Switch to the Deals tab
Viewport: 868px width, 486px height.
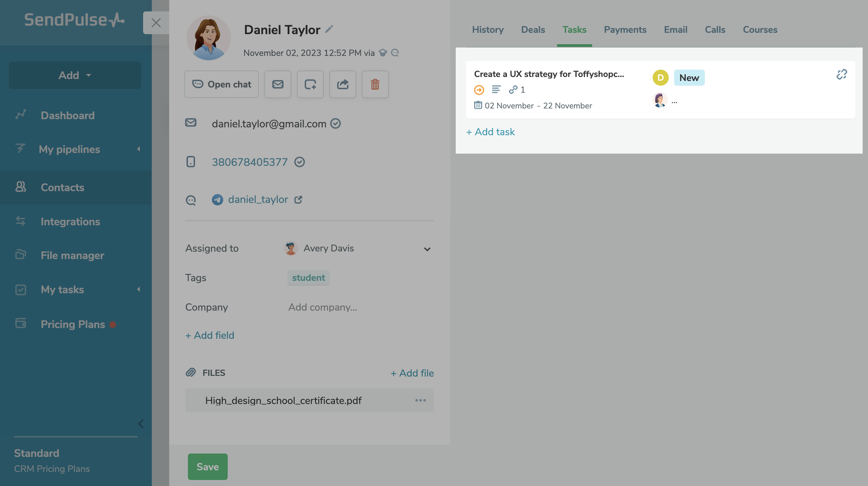[x=533, y=30]
